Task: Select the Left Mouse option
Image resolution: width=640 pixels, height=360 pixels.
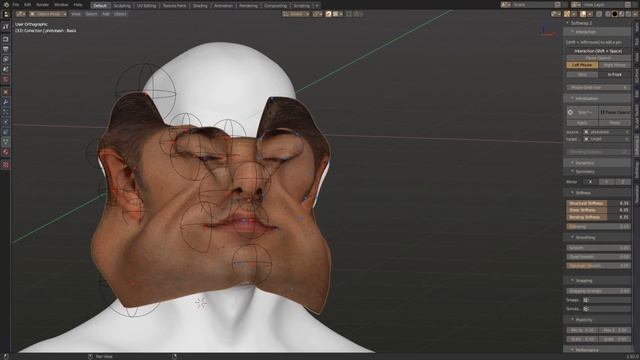Action: (582, 65)
